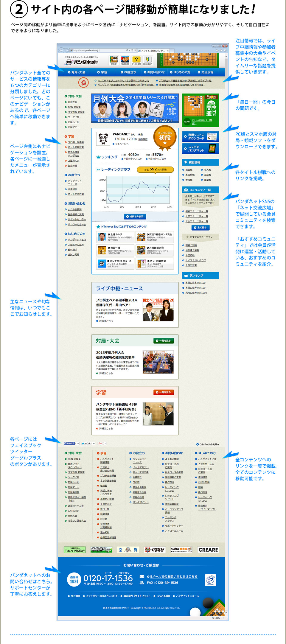The width and height of the screenshot is (286, 644).
Task: Open 学習 in the blue navigation bar
Action: pos(102,72)
